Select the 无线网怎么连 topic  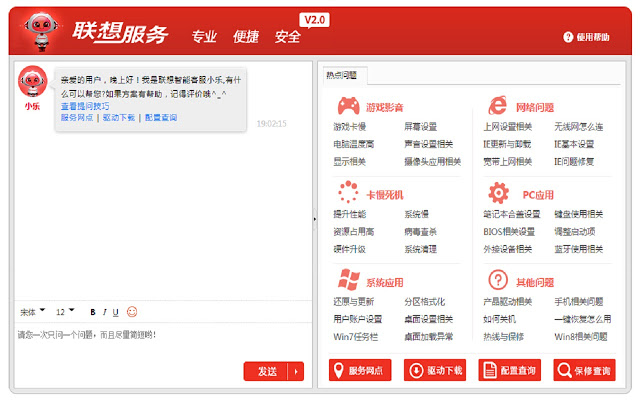pyautogui.click(x=578, y=127)
